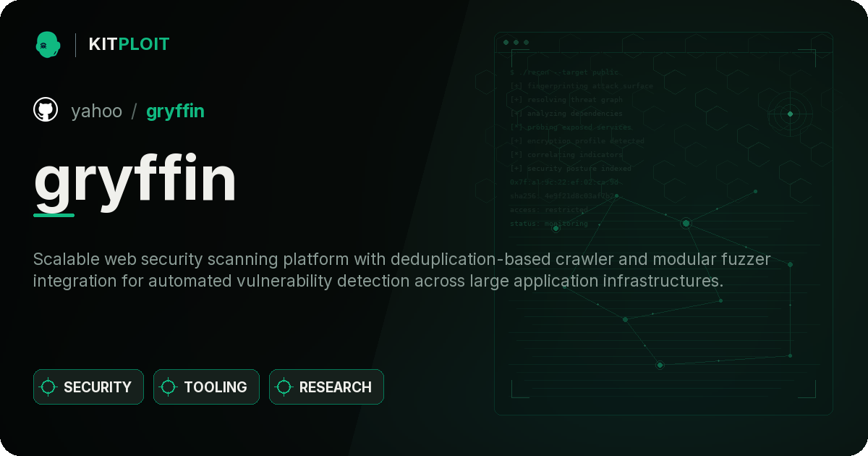
Task: Click the terminal line 'probing exposed services'
Action: (x=570, y=127)
